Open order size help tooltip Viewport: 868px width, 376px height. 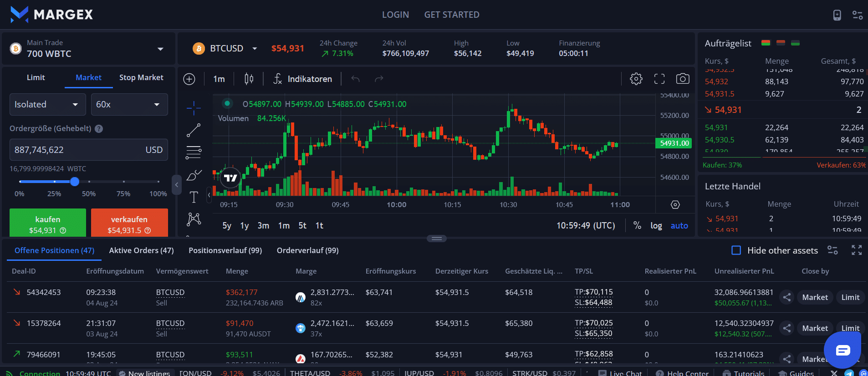pos(99,129)
